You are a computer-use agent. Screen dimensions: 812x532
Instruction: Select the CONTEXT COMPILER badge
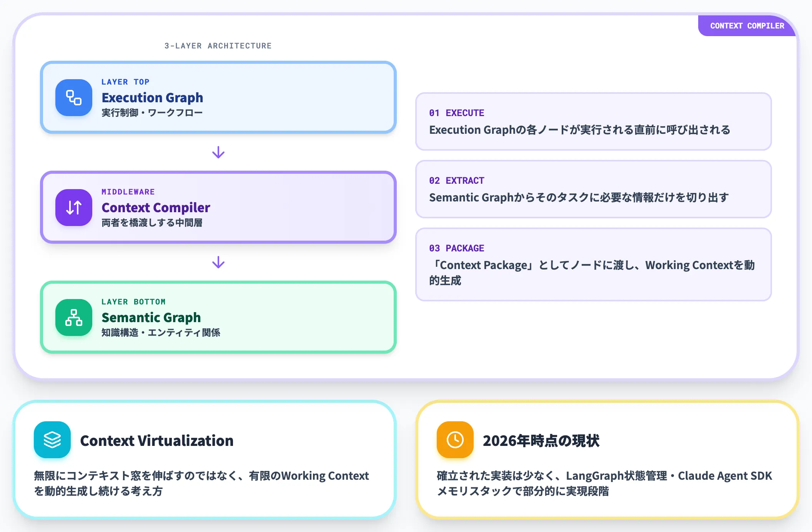pyautogui.click(x=747, y=26)
